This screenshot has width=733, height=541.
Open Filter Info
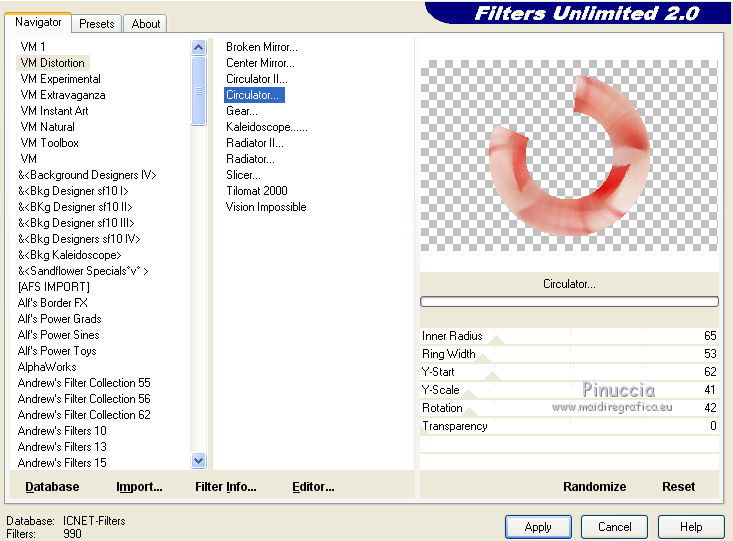pyautogui.click(x=225, y=487)
